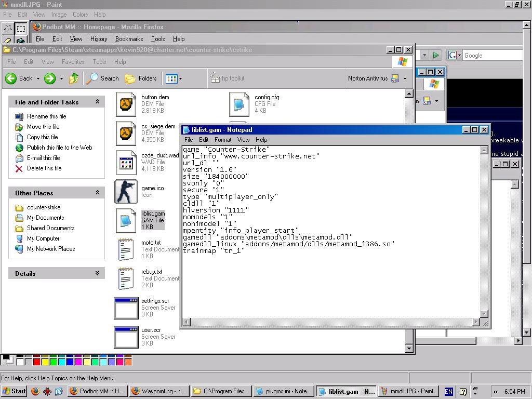
Task: Collapse File and Folder Tasks panel
Action: pos(97,102)
